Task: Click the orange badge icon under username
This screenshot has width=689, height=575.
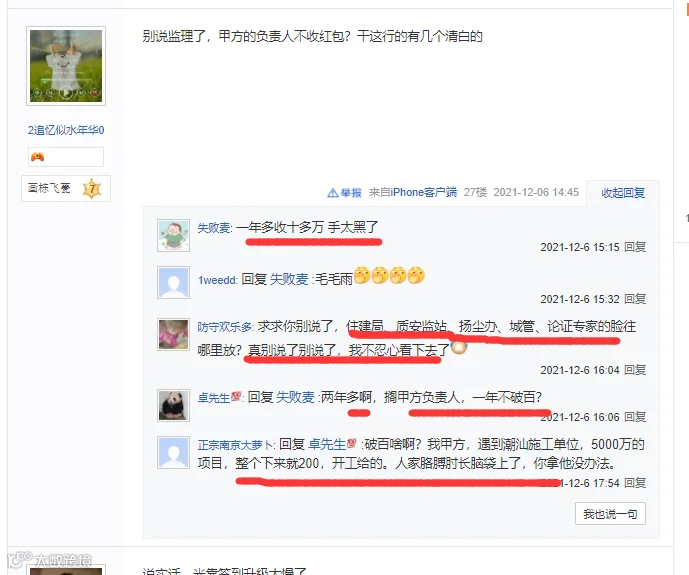Action: 37,157
